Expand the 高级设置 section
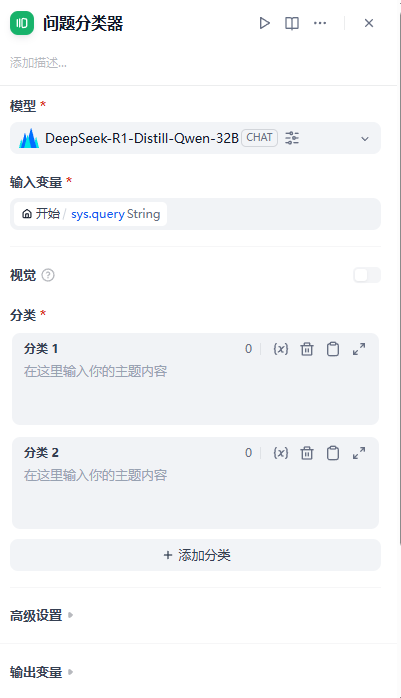 click(x=41, y=616)
